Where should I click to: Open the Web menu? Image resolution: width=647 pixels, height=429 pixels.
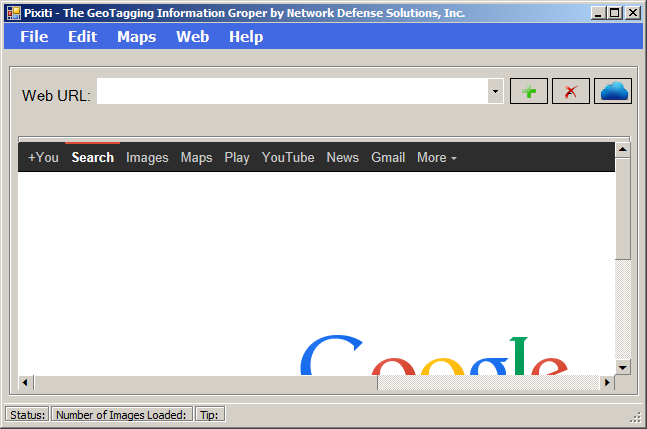point(193,37)
